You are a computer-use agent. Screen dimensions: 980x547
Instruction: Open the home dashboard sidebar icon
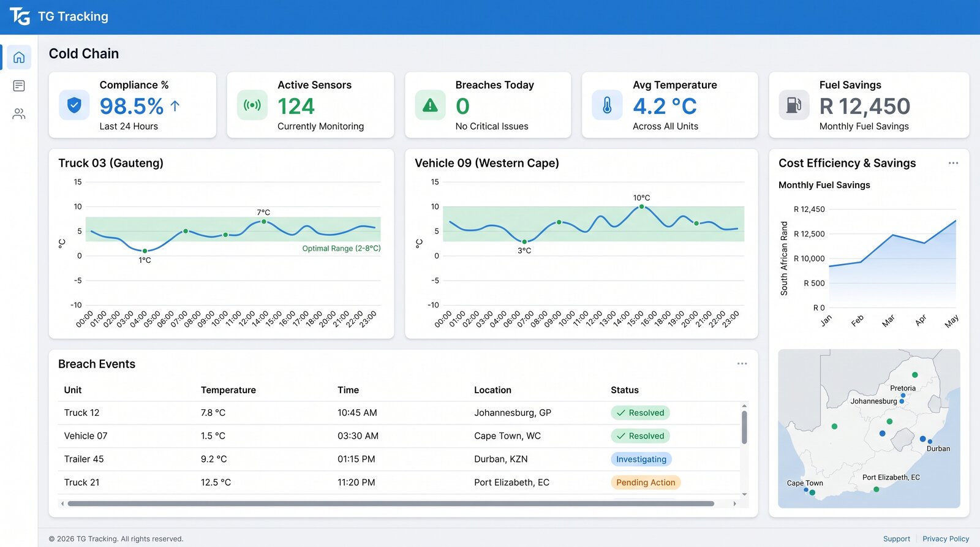[19, 57]
